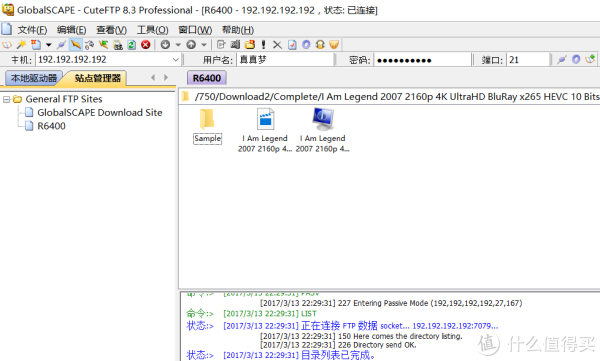The height and width of the screenshot is (361, 600).
Task: Select the General FTP Sites folder
Action: 64,99
